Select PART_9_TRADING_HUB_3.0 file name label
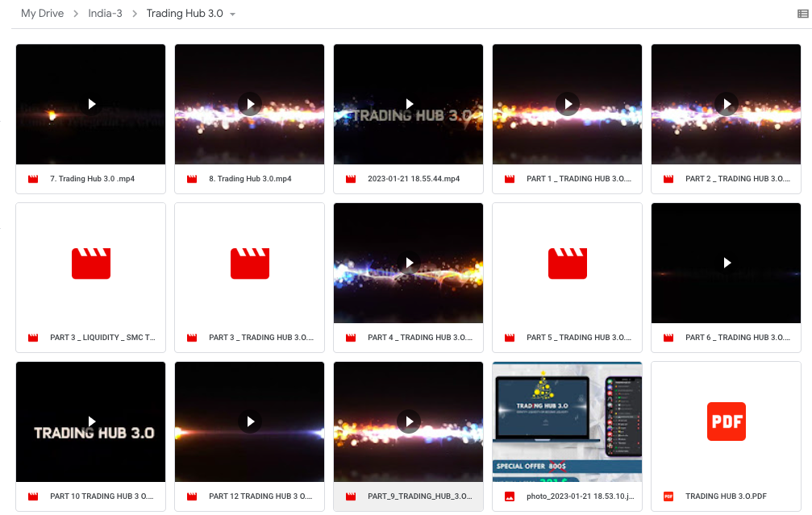Image resolution: width=812 pixels, height=515 pixels. pyautogui.click(x=419, y=496)
